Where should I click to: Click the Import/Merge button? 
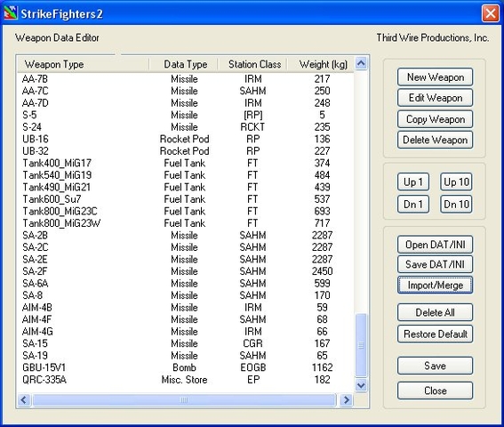pyautogui.click(x=436, y=285)
